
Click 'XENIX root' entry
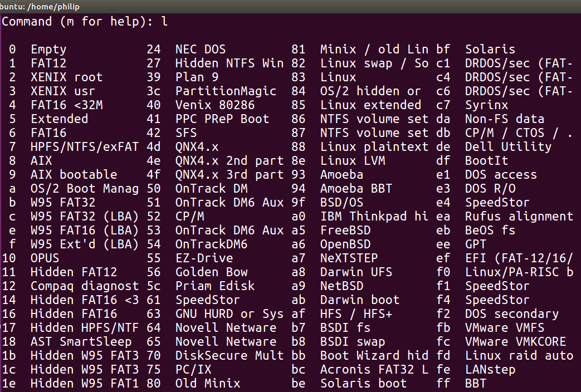pyautogui.click(x=67, y=77)
